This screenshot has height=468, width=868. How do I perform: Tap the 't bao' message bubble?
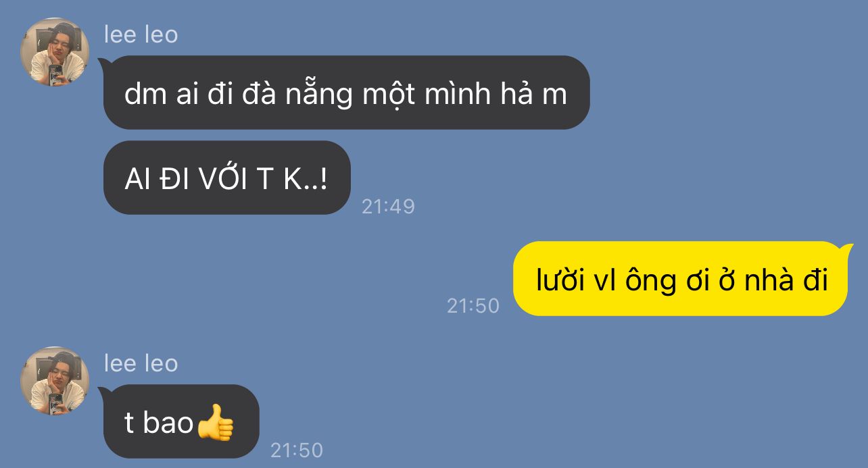[x=180, y=421]
